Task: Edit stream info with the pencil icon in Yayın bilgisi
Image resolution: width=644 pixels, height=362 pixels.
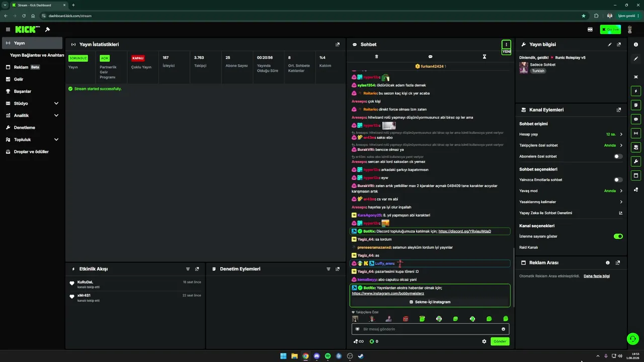Action: (x=610, y=44)
